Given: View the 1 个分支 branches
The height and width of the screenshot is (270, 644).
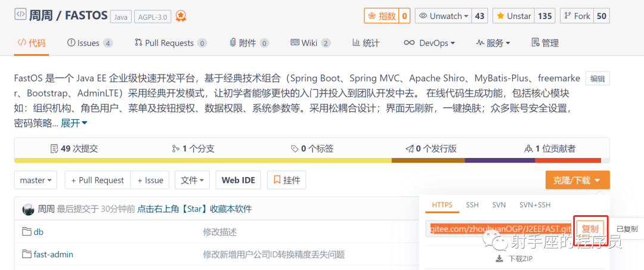Looking at the screenshot, I should (193, 148).
